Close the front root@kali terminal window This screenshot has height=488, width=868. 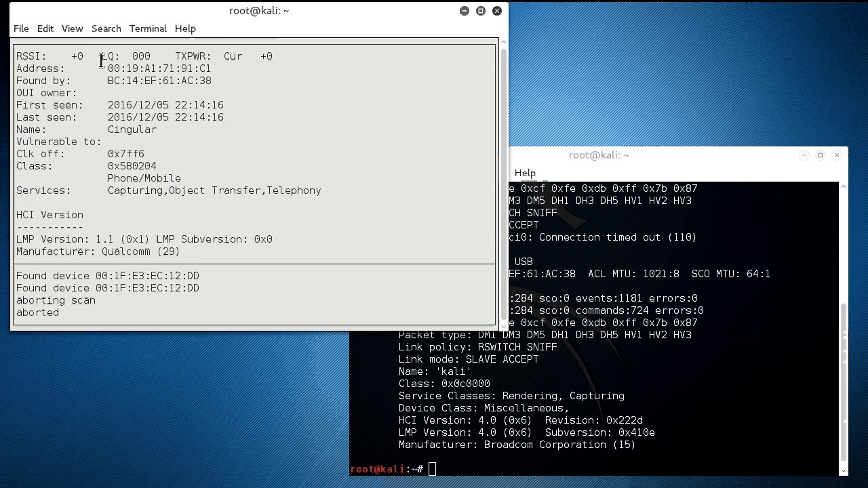tap(497, 11)
